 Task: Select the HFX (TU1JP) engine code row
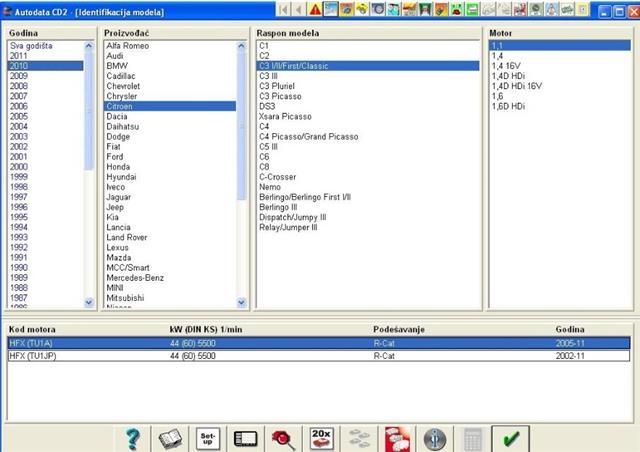(x=319, y=356)
